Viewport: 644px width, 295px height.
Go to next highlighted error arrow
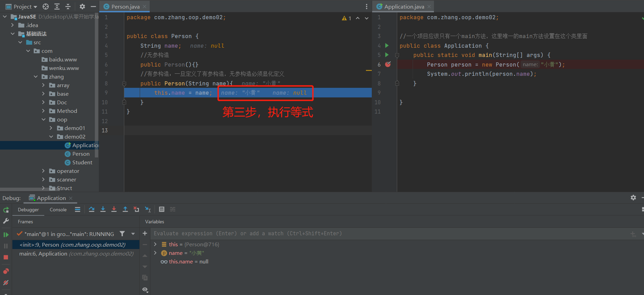pos(367,18)
